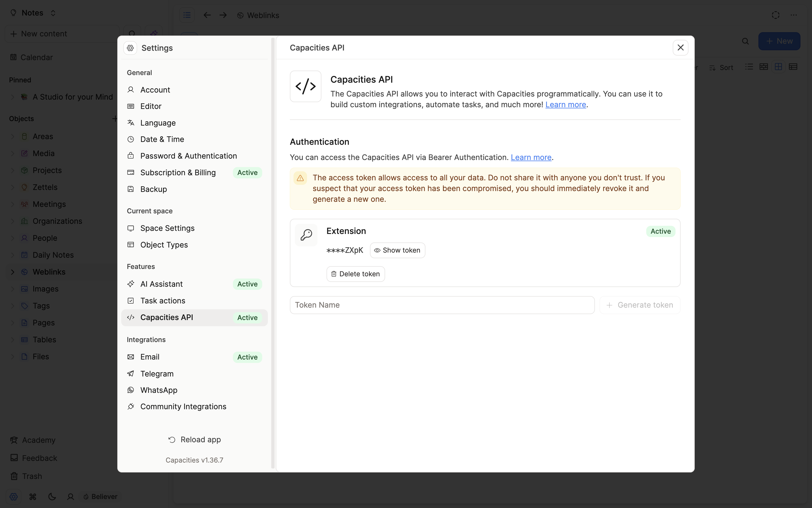Click the command palette icon
This screenshot has width=812, height=508.
(32, 497)
